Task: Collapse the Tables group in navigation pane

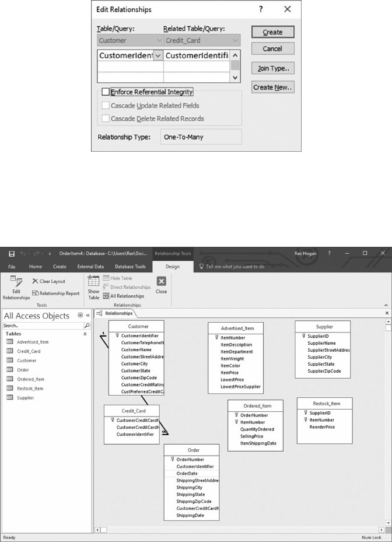Action: [x=85, y=334]
